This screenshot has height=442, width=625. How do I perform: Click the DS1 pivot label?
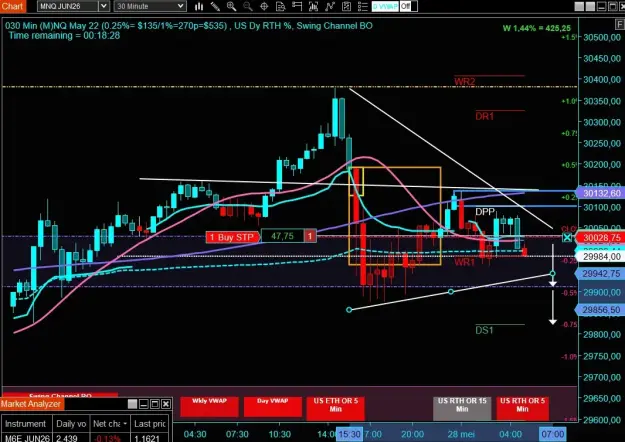coord(484,330)
